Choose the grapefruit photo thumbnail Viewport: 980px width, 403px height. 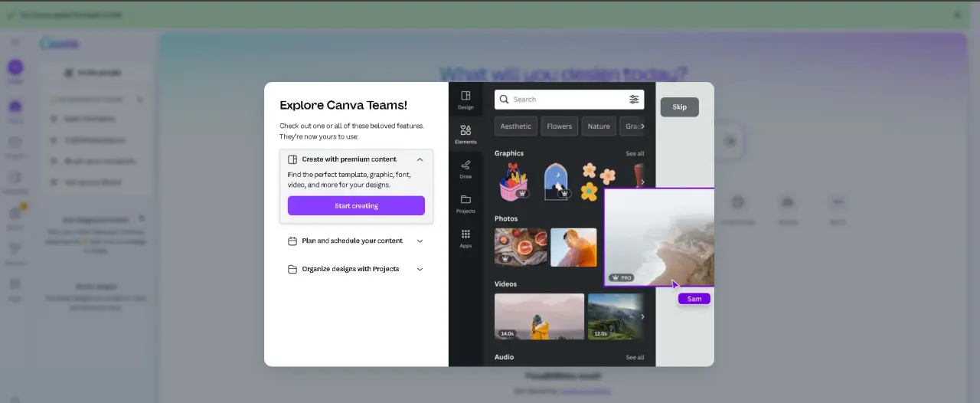[x=521, y=247]
